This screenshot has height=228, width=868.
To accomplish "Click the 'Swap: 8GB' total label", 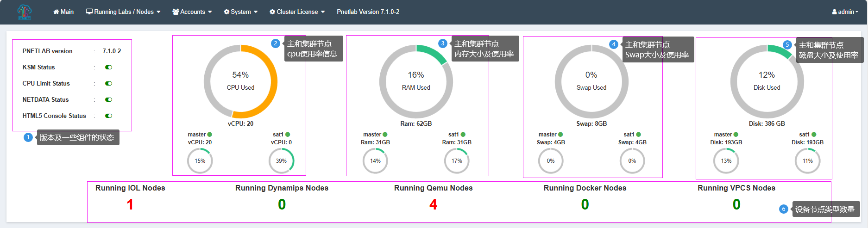I will click(x=591, y=124).
